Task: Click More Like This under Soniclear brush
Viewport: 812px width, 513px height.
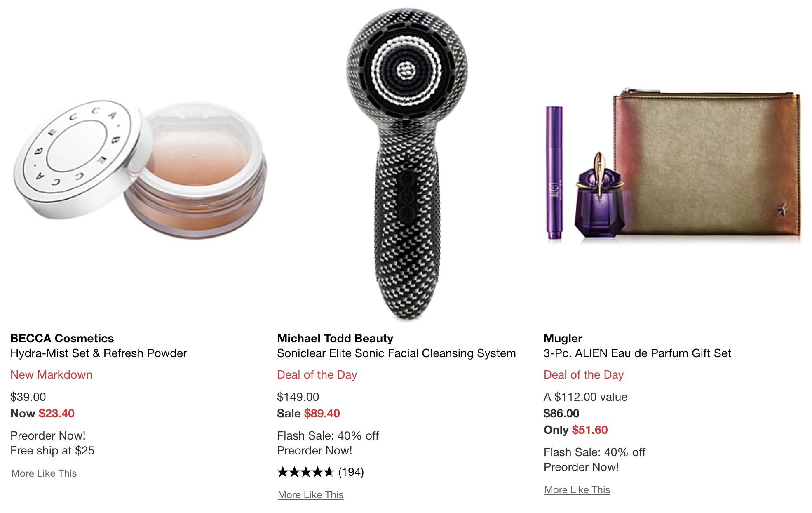Action: pos(311,495)
